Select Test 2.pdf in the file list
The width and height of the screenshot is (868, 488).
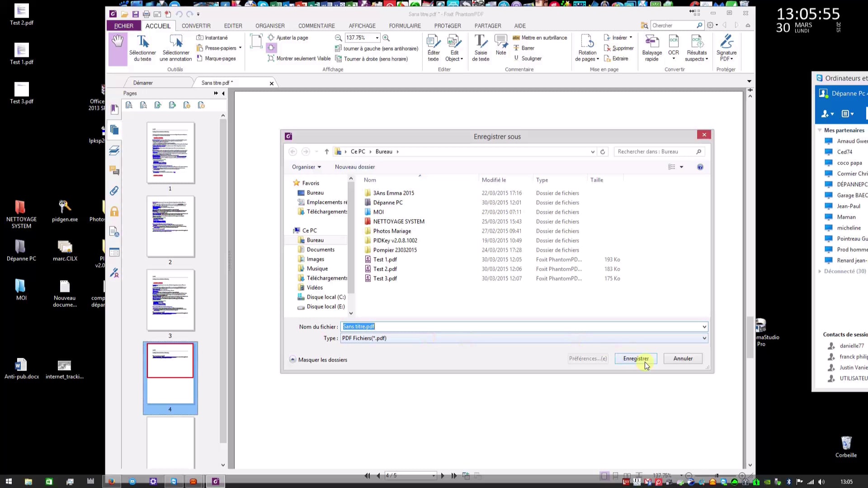tap(385, 269)
